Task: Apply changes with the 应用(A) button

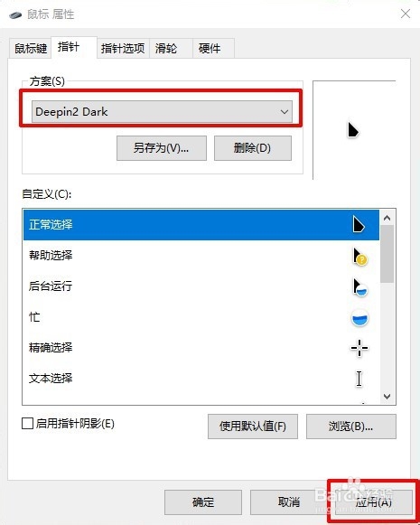Action: click(x=373, y=502)
